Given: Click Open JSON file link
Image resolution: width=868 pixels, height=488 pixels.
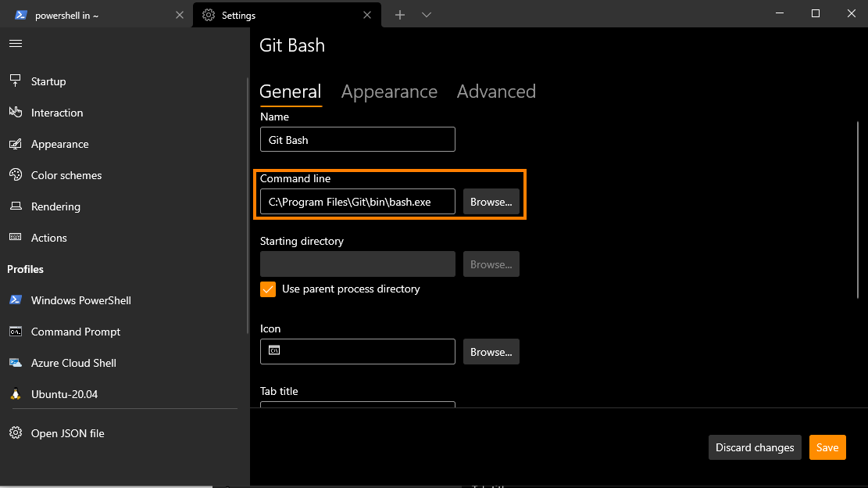Looking at the screenshot, I should [x=67, y=433].
